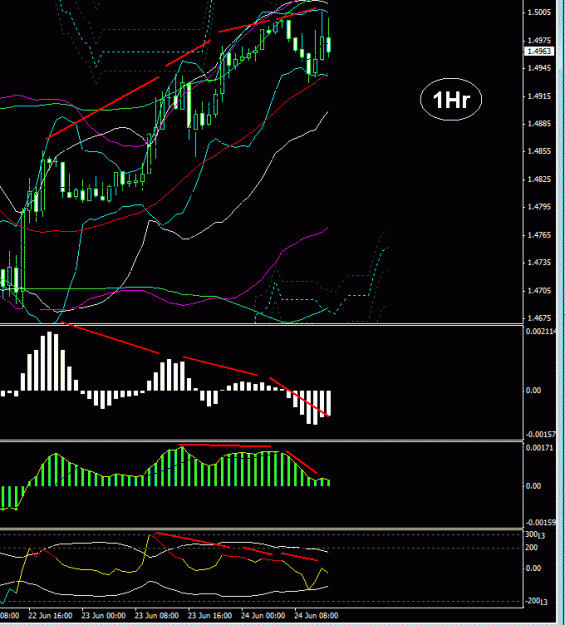Click the 0.002114 histogram scale value
The image size is (565, 625).
click(541, 331)
